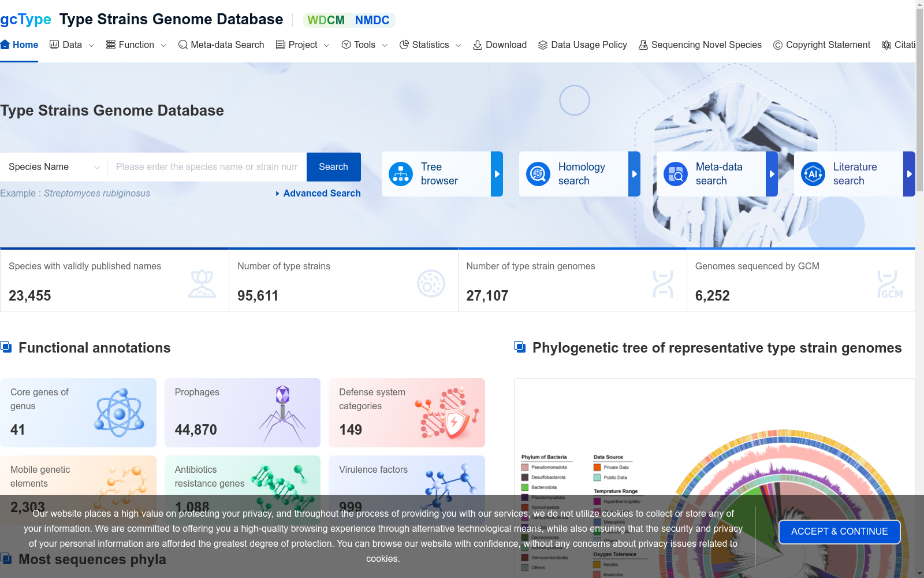924x578 pixels.
Task: Click the Functional annotations heading icon
Action: click(6, 347)
